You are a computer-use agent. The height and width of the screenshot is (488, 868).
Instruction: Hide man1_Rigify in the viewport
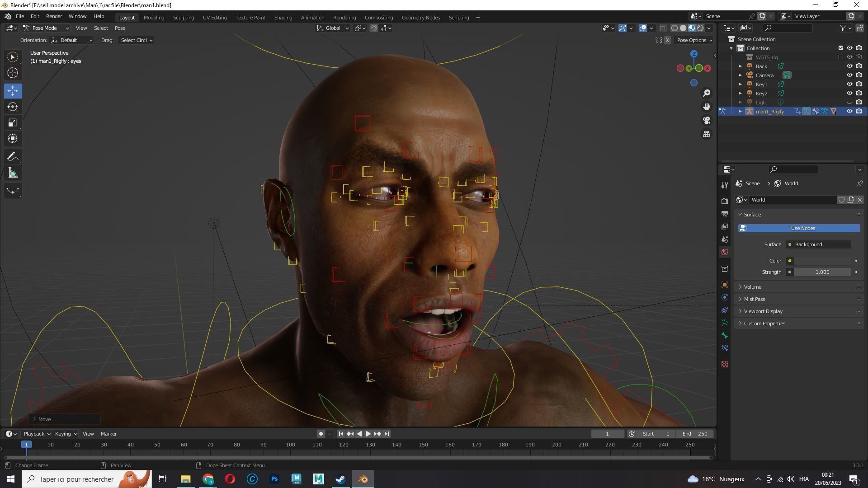(849, 111)
